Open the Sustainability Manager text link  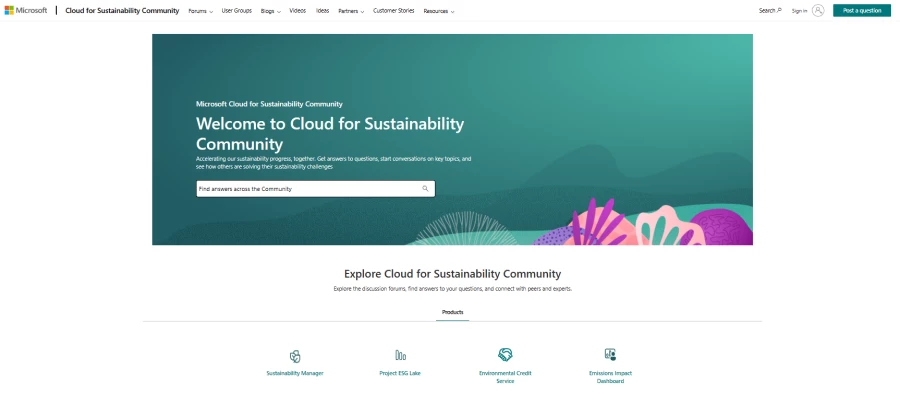[x=295, y=373]
